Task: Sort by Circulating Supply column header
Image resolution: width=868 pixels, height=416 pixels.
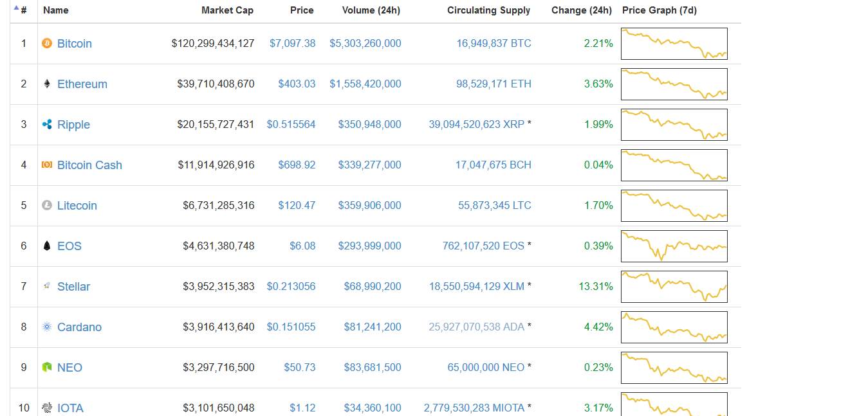Action: click(489, 10)
